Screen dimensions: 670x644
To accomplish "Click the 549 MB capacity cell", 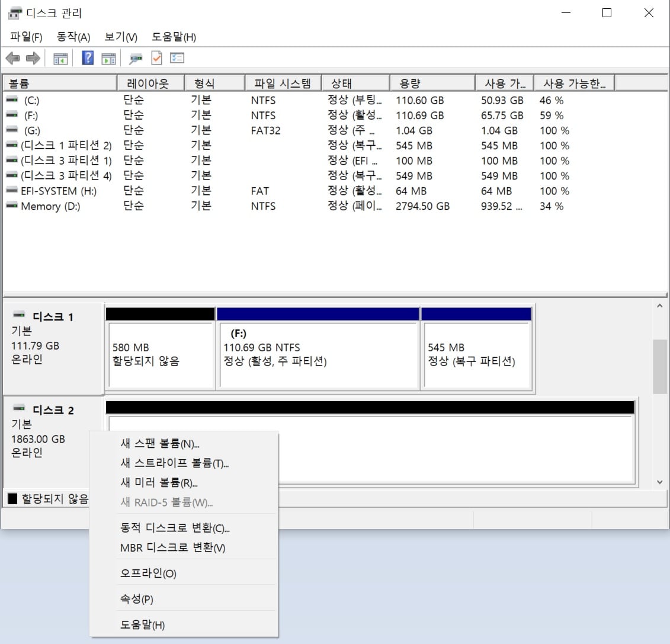I will (x=413, y=175).
